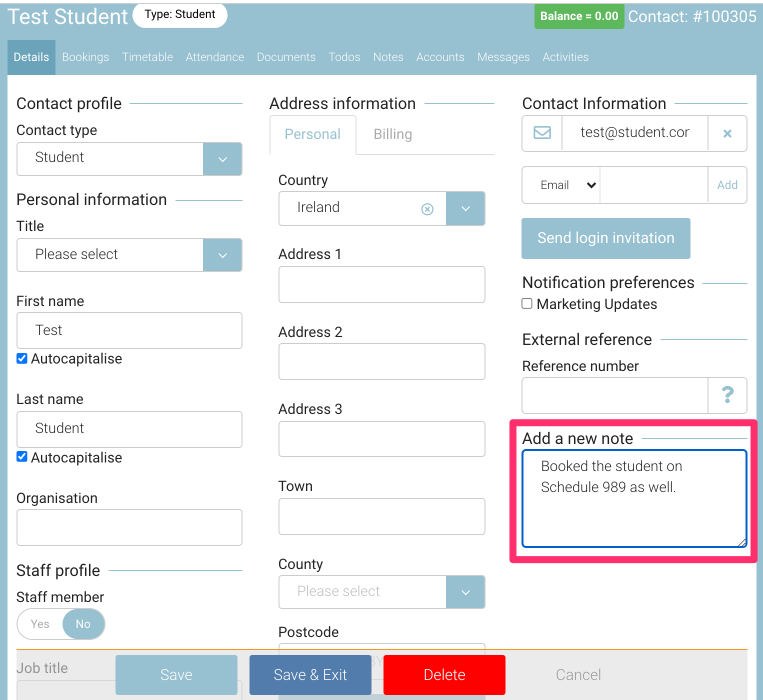763x700 pixels.
Task: Click into the Address 1 field
Action: pos(381,284)
